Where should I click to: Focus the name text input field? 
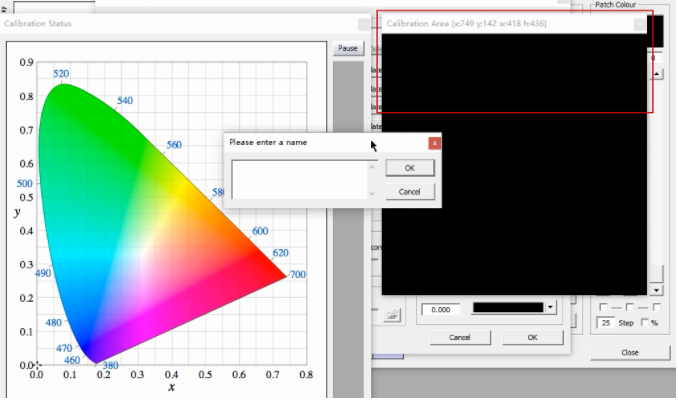tap(300, 180)
